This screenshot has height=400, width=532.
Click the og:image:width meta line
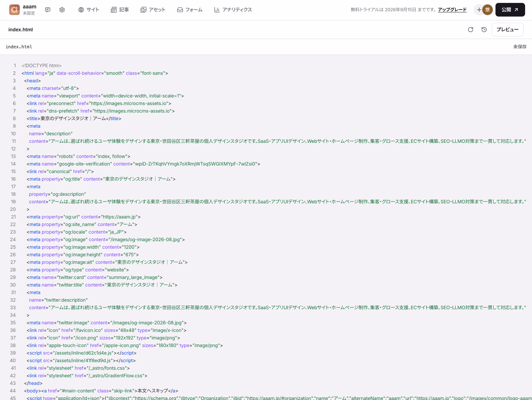pos(83,247)
